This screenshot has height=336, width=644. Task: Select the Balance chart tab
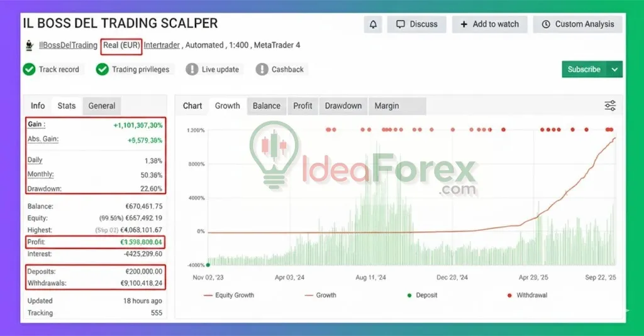[267, 106]
